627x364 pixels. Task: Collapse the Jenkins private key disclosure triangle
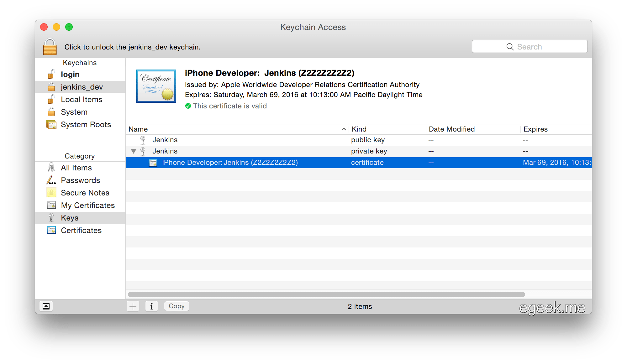pos(134,151)
